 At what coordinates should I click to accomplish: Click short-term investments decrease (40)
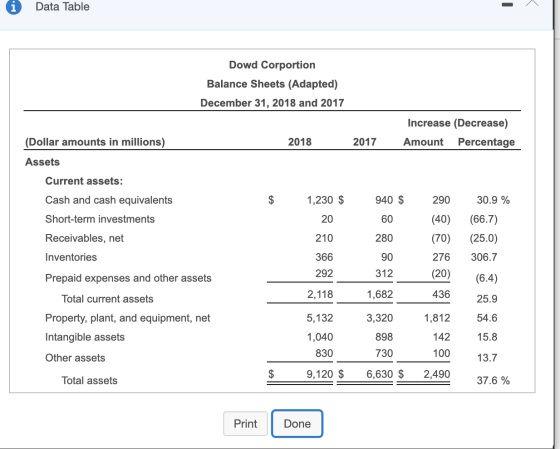[441, 219]
